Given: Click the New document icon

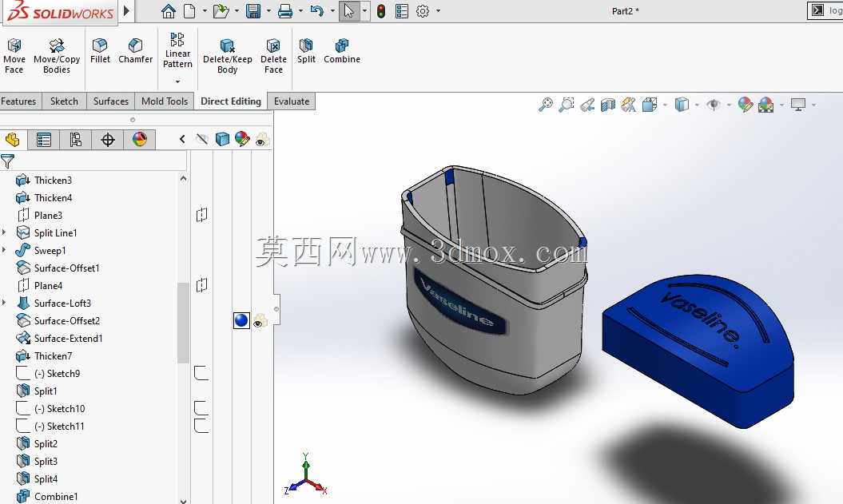Looking at the screenshot, I should [x=189, y=10].
